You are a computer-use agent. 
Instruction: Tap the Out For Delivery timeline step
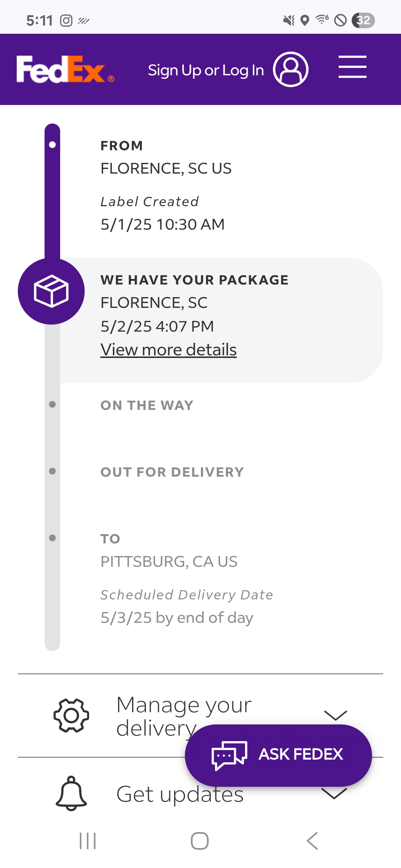(172, 472)
